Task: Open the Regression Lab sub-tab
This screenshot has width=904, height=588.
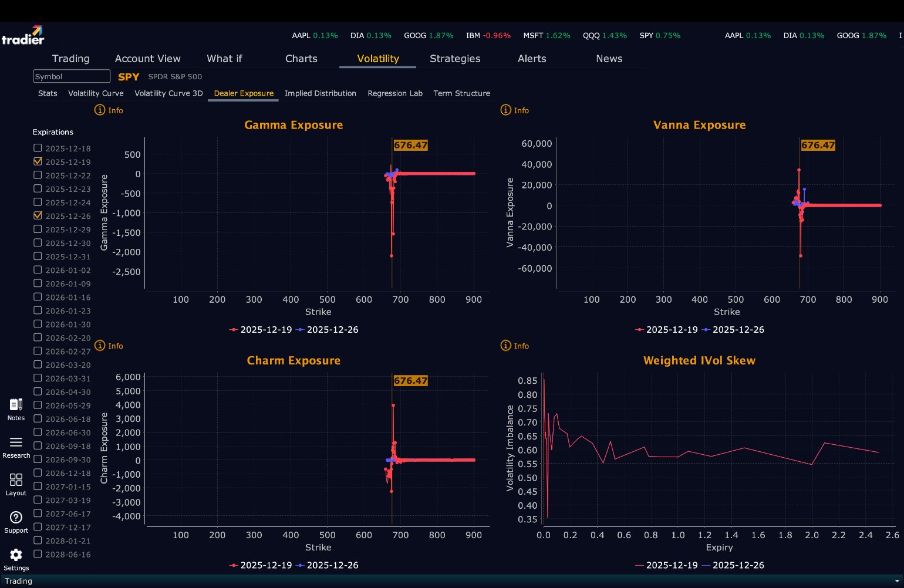Action: pos(395,93)
